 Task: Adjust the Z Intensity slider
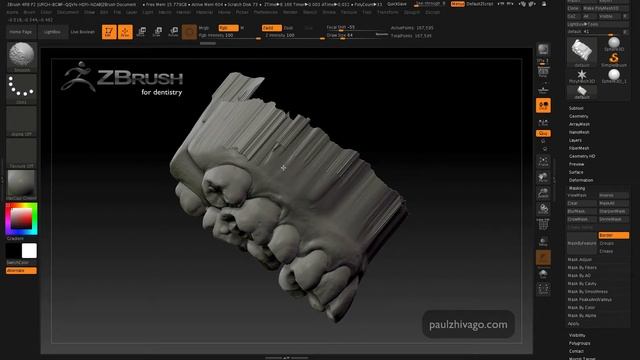[294, 36]
